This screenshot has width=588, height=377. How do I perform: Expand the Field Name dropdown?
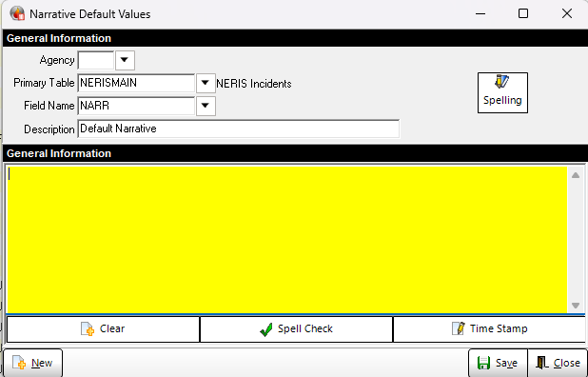point(206,106)
